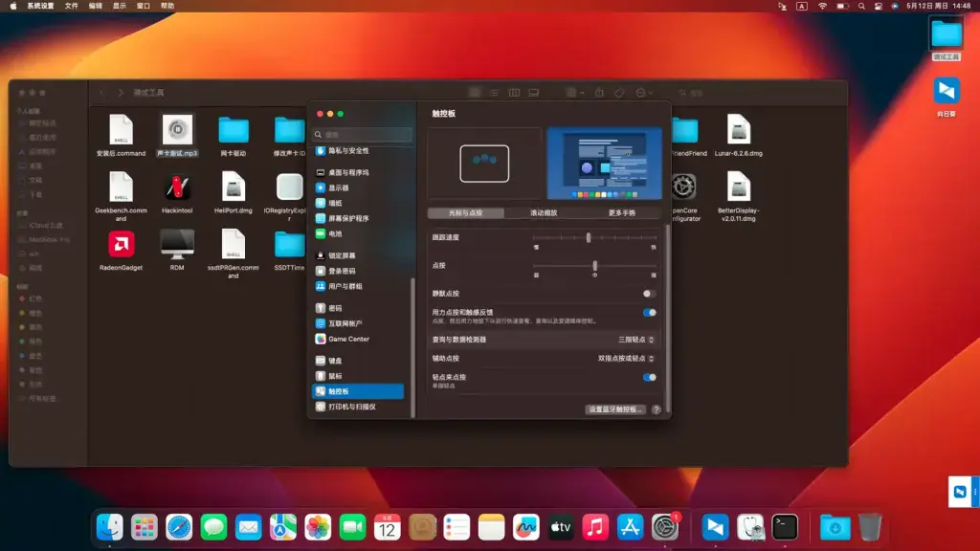Select Hackintool app in the Finder window
This screenshot has width=980, height=551.
pyautogui.click(x=177, y=194)
